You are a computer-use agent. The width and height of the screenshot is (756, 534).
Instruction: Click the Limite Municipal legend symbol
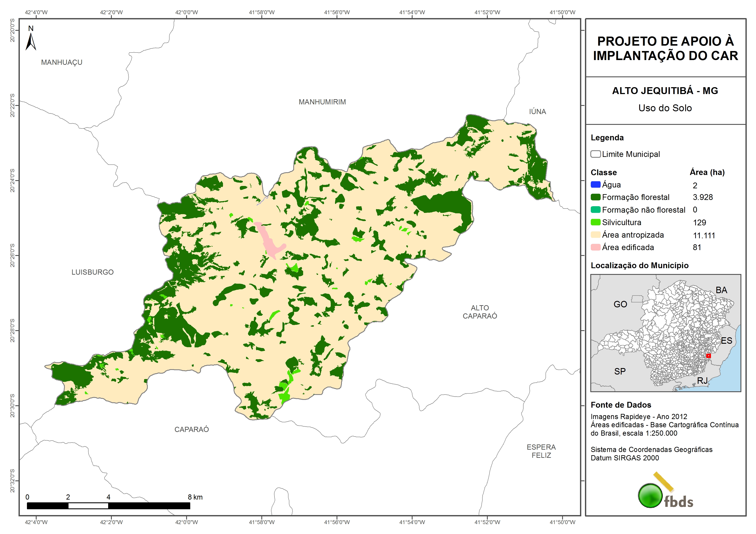click(595, 154)
